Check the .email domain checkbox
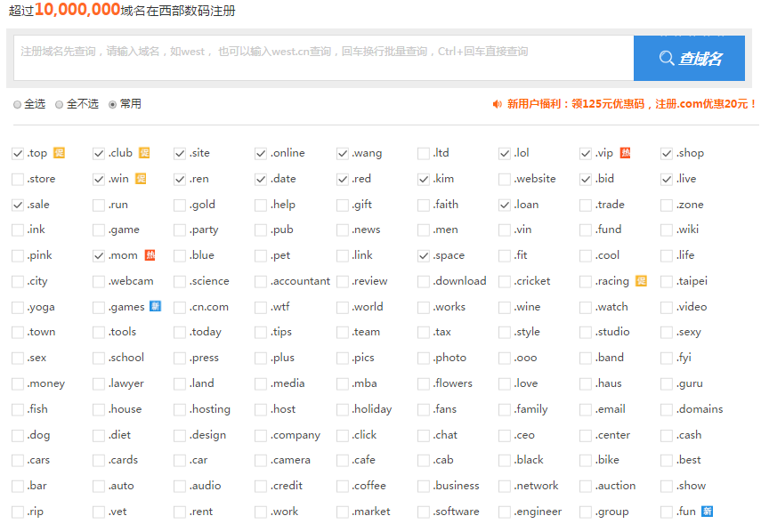Screen dimensions: 761x532 pyautogui.click(x=586, y=409)
